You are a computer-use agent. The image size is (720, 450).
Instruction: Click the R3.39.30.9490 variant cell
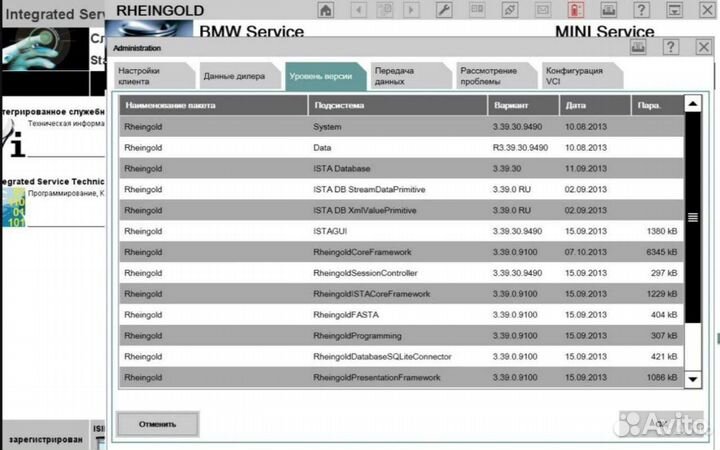coord(520,147)
